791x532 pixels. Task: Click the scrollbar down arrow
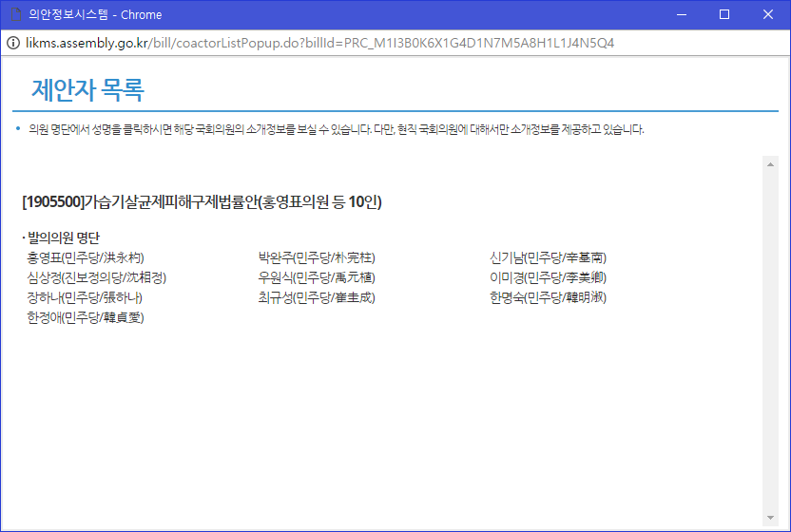[x=770, y=518]
